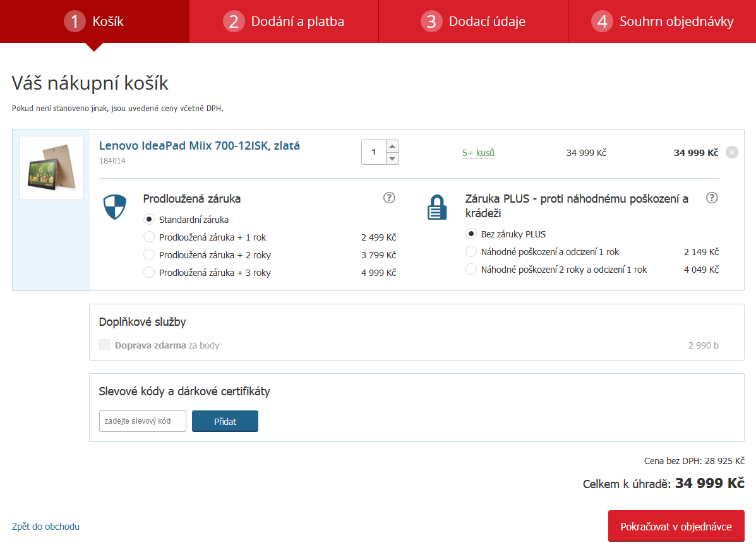Increase quantity with the up arrow
The width and height of the screenshot is (756, 555).
[x=392, y=146]
